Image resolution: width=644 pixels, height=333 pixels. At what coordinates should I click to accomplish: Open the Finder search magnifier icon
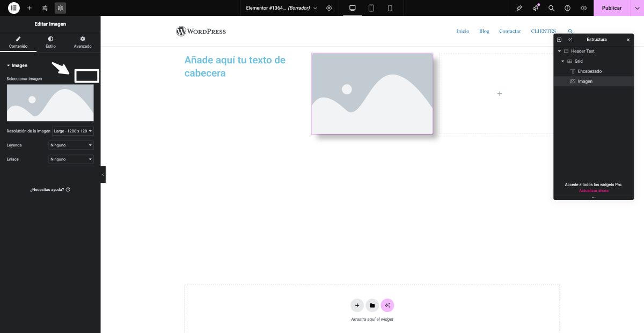tap(551, 8)
